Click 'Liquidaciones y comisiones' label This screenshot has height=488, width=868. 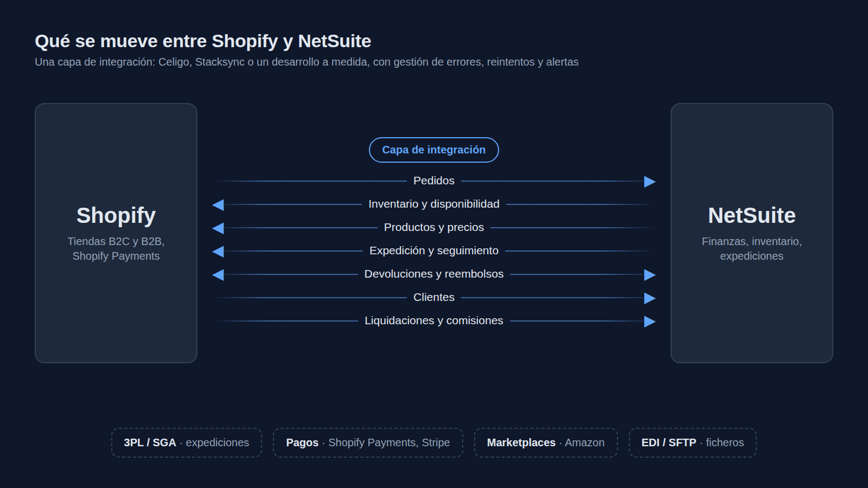tap(434, 320)
